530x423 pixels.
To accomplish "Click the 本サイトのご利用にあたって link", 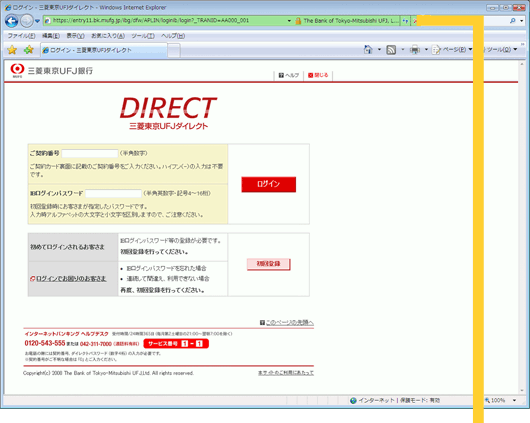I will point(286,373).
